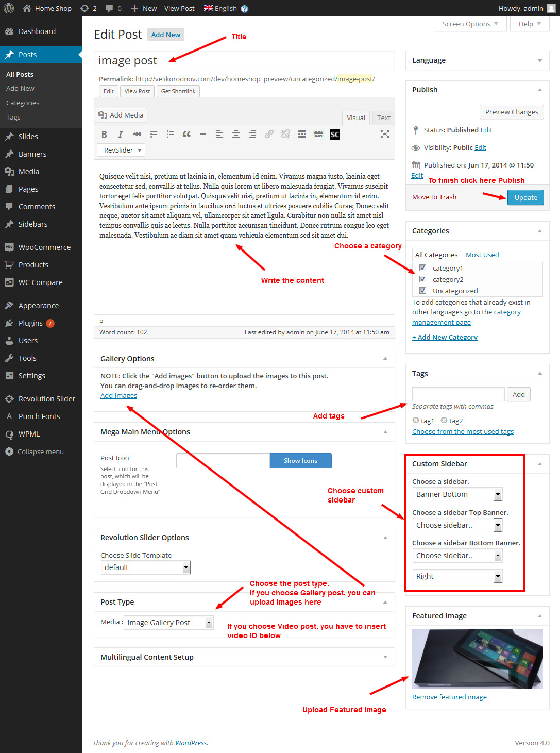Click the Bold formatting icon
This screenshot has width=560, height=753.
coord(104,135)
